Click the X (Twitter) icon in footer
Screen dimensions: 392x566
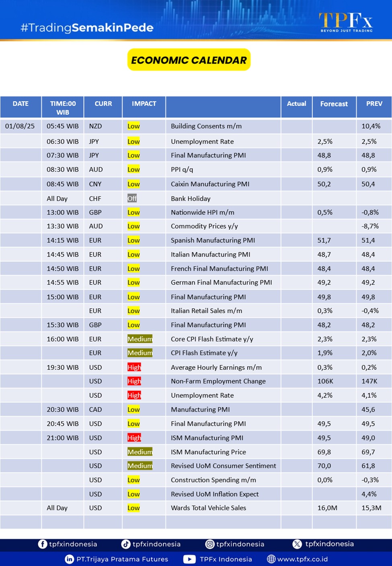point(297,544)
